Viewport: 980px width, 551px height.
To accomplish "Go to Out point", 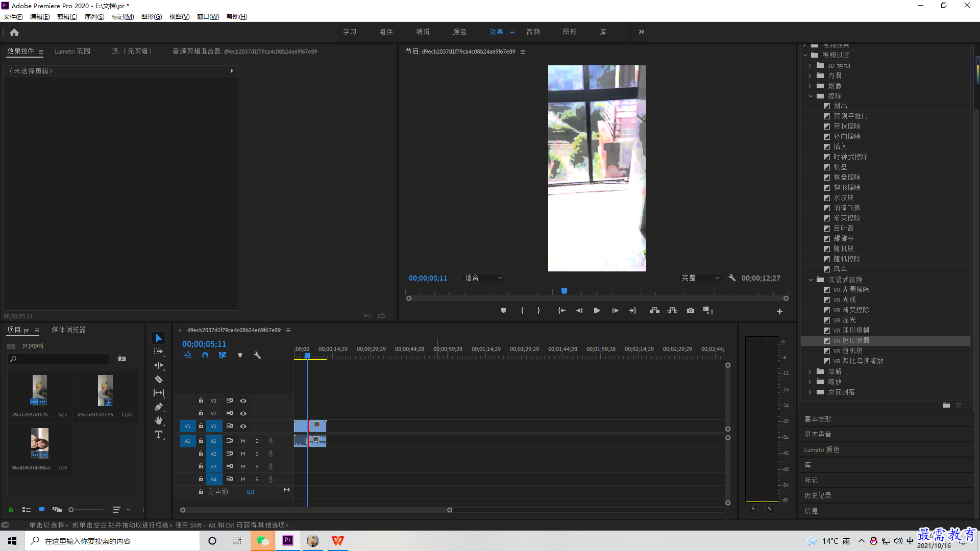I will [632, 311].
